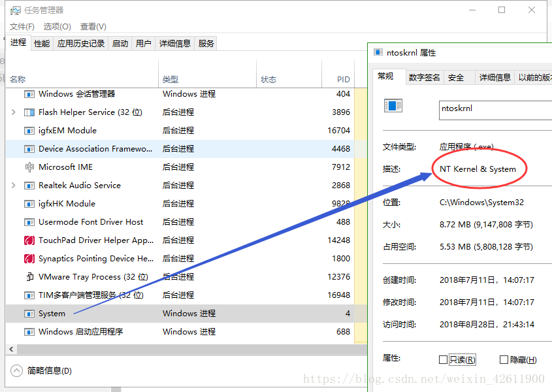Click the System process icon
The image size is (552, 392).
pos(29,314)
